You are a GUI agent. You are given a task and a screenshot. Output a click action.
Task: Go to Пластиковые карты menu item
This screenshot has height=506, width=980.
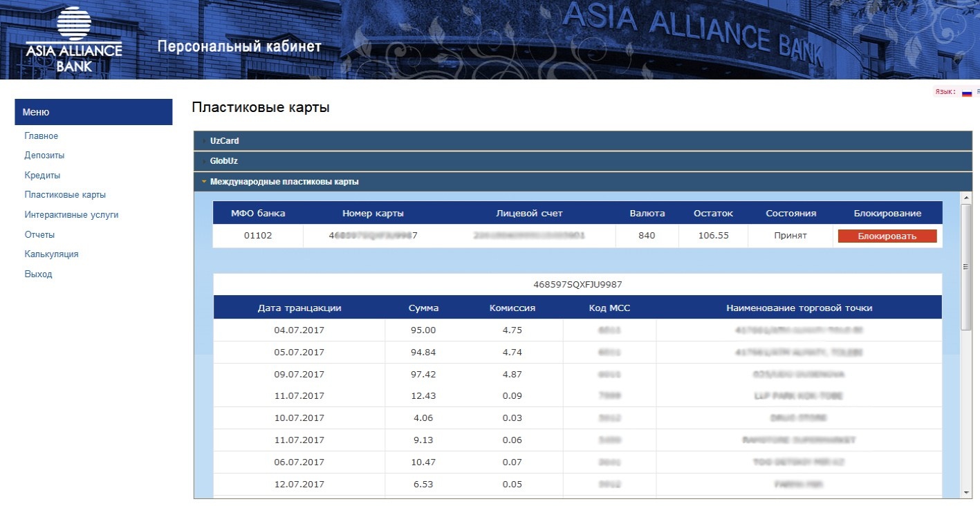[x=65, y=195]
